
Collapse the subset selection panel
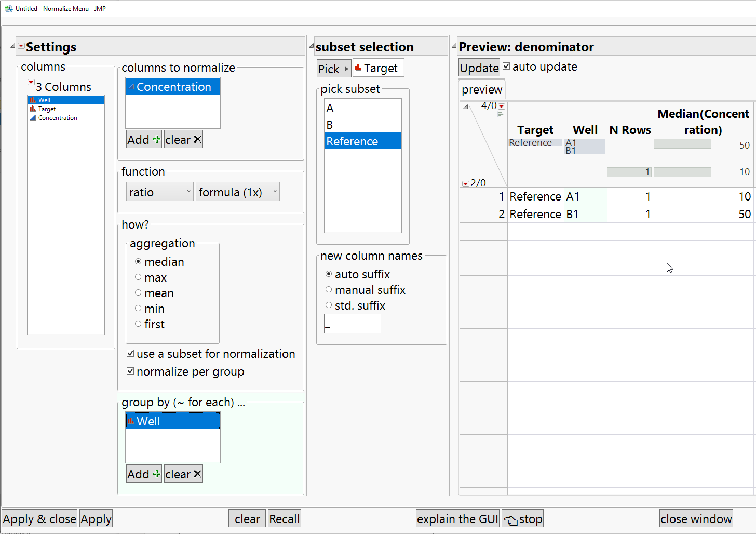coord(312,46)
